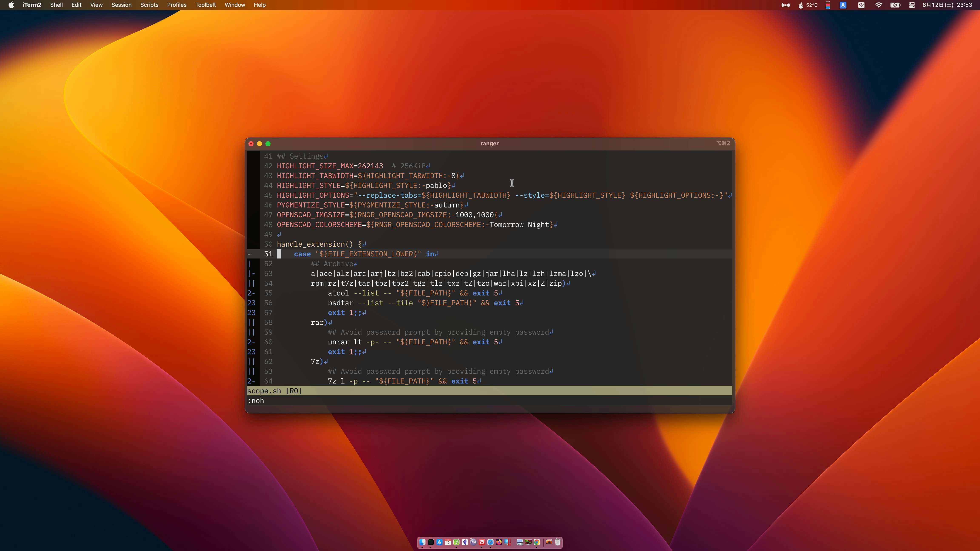The height and width of the screenshot is (551, 980).
Task: Open Safari from the Dock
Action: [x=490, y=542]
